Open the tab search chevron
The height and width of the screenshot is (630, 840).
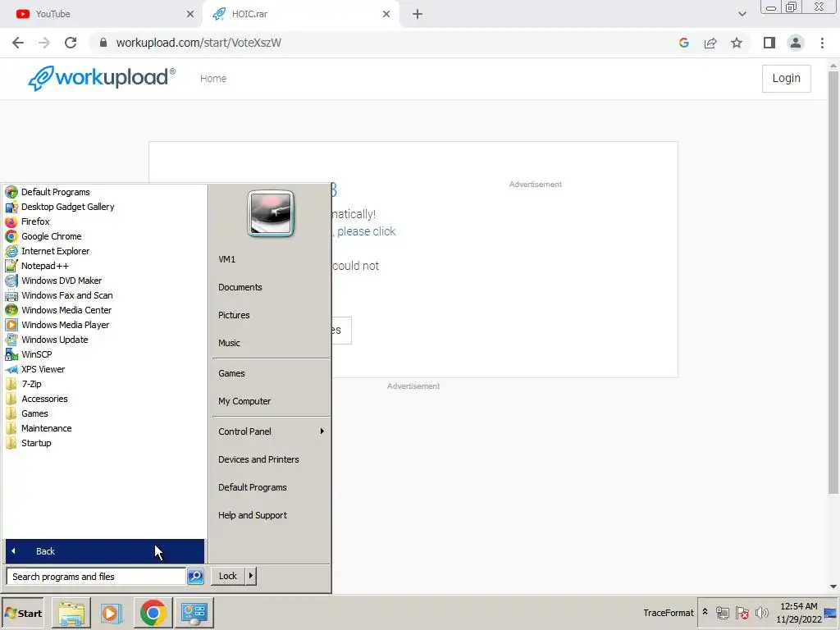tap(742, 14)
